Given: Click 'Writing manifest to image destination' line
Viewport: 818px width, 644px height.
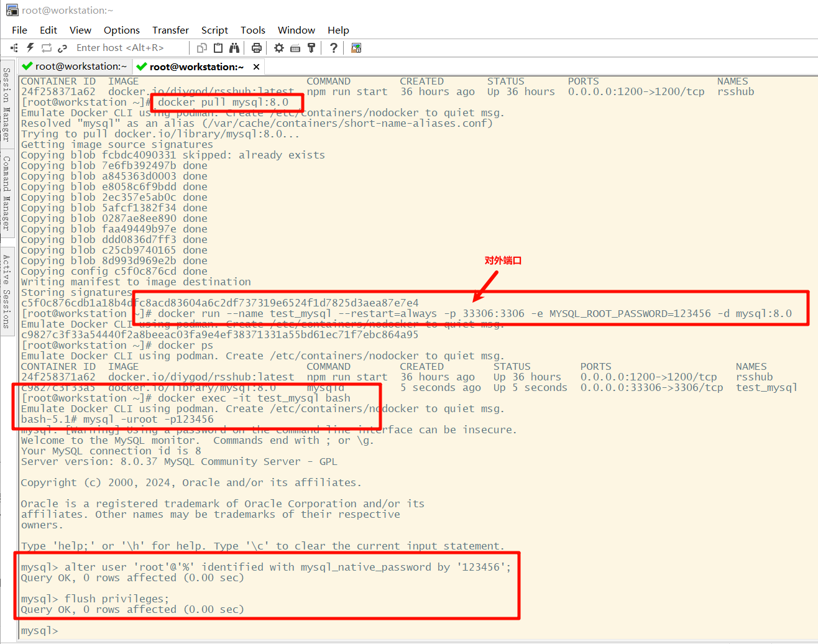Looking at the screenshot, I should (136, 282).
